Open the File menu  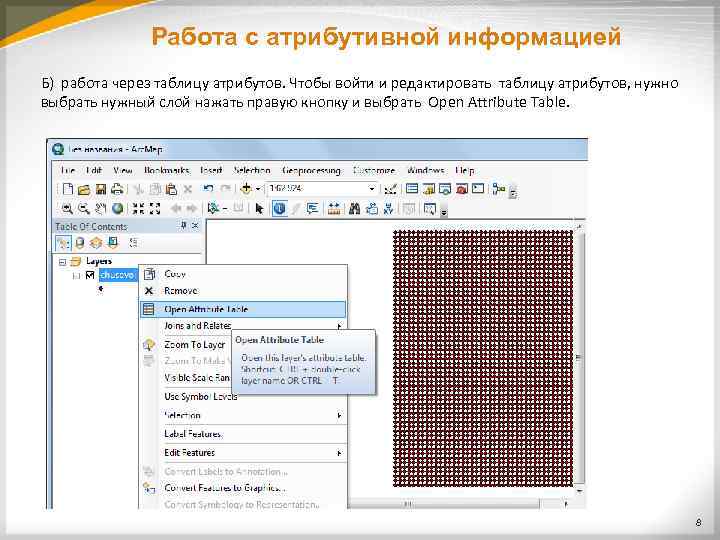68,170
